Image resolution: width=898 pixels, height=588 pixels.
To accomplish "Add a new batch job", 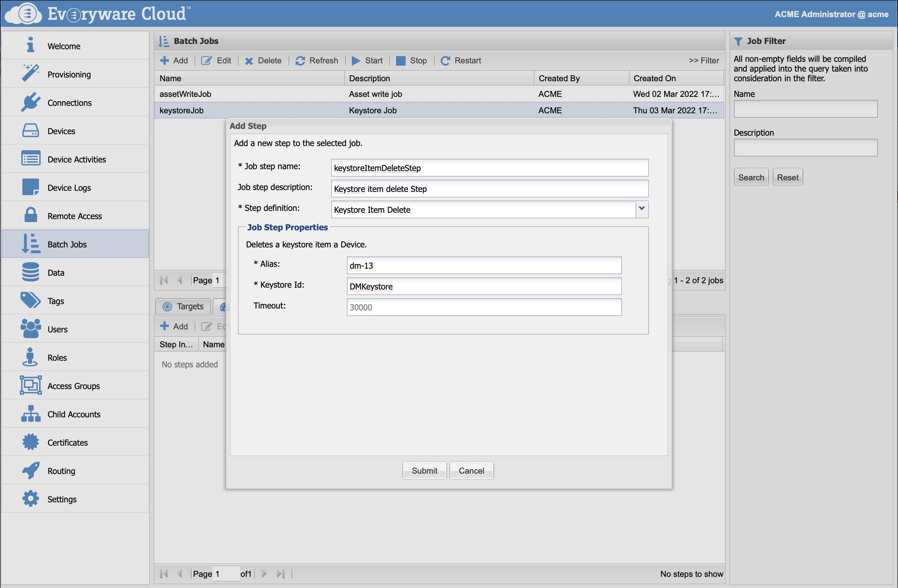I will [174, 60].
